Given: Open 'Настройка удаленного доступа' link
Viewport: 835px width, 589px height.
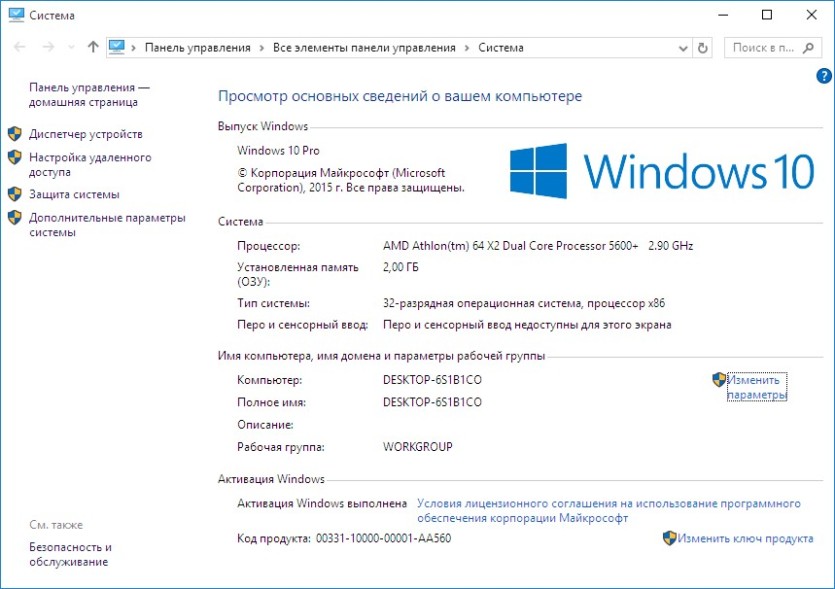Looking at the screenshot, I should tap(90, 165).
